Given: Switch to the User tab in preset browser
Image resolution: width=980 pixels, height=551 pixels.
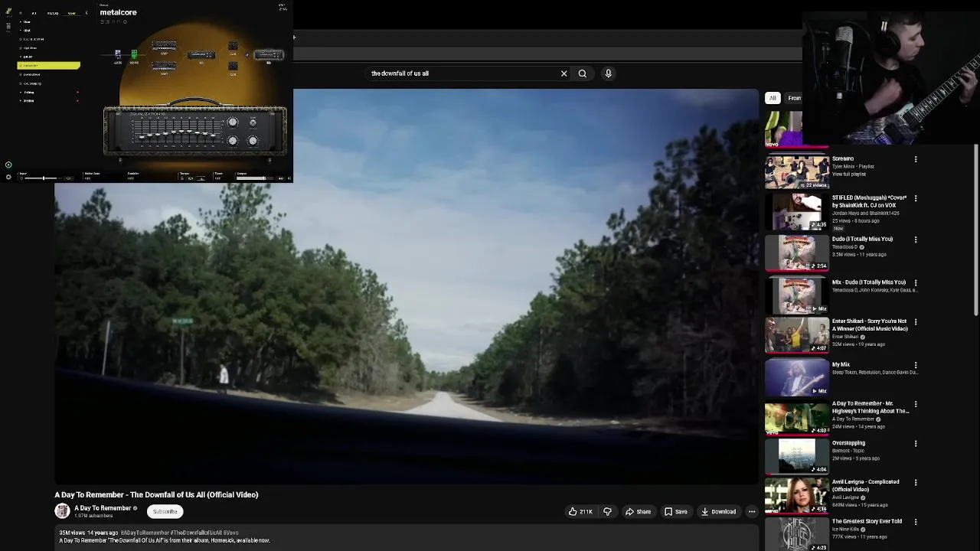Looking at the screenshot, I should [x=72, y=13].
